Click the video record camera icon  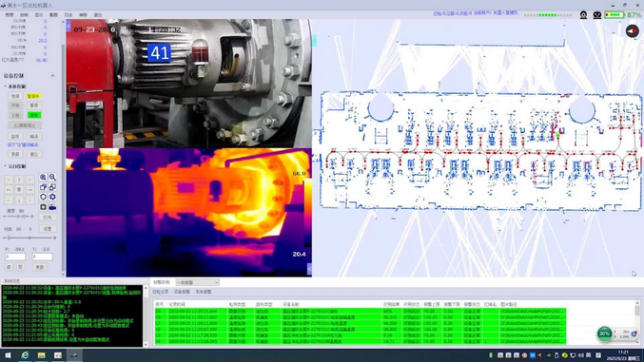(52, 207)
